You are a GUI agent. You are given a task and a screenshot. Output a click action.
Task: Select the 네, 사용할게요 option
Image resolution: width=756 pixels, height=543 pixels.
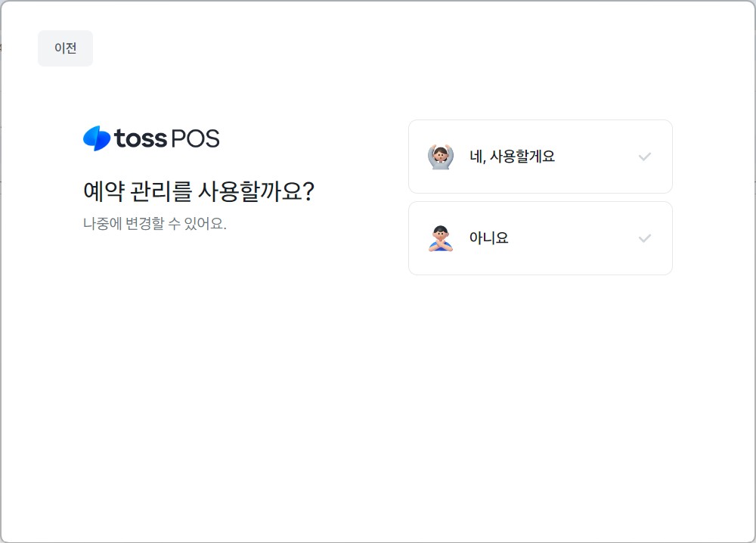(540, 157)
